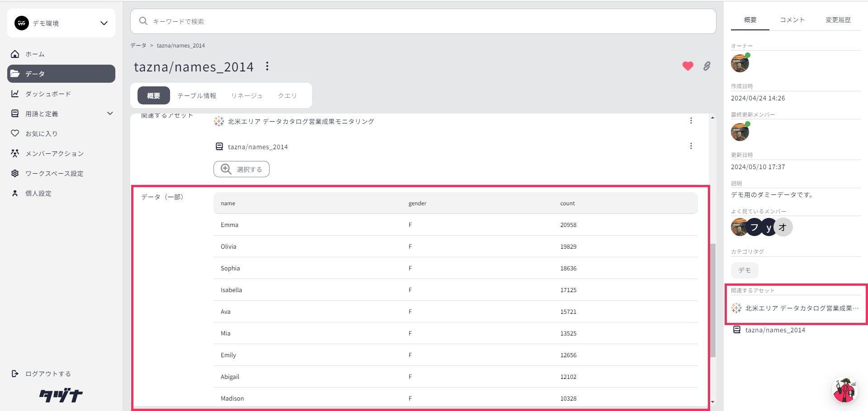Click the scrollbar up arrow
868x411 pixels.
coord(713,118)
